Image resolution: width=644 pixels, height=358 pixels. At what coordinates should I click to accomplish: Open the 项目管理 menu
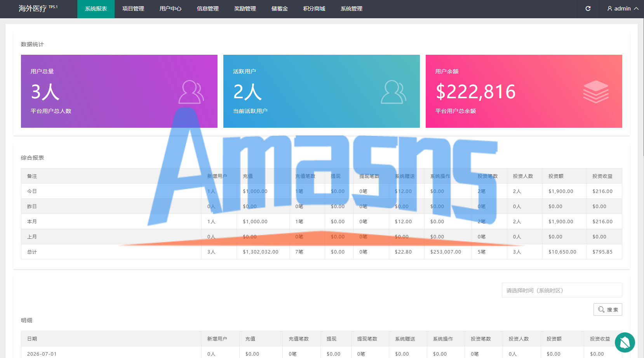133,9
